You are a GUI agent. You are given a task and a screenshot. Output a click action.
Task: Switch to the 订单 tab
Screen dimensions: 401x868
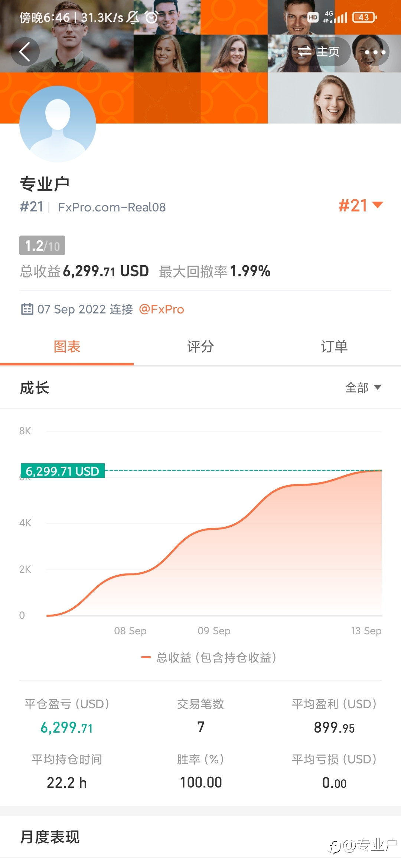coord(334,346)
